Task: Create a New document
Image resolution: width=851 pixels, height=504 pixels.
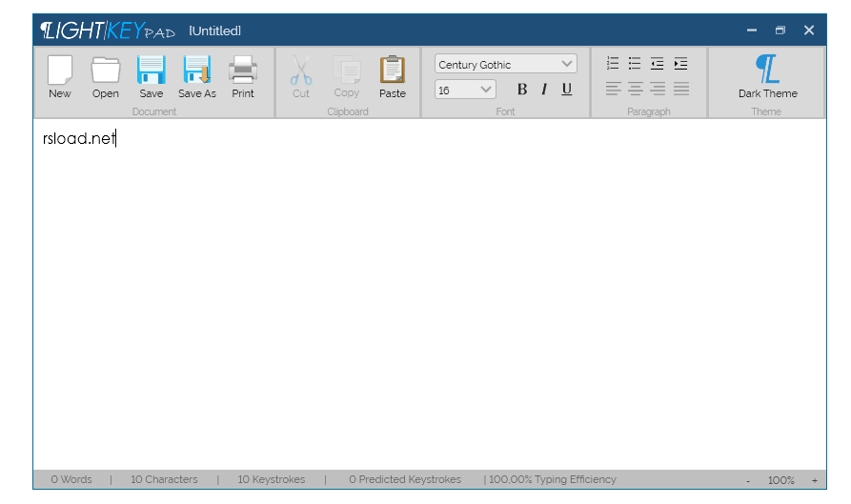Action: [x=60, y=76]
